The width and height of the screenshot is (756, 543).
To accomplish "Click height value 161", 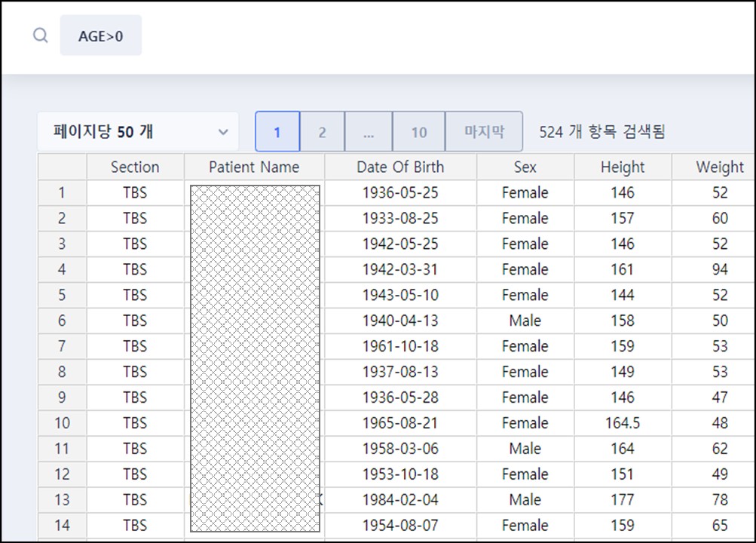I will 623,269.
